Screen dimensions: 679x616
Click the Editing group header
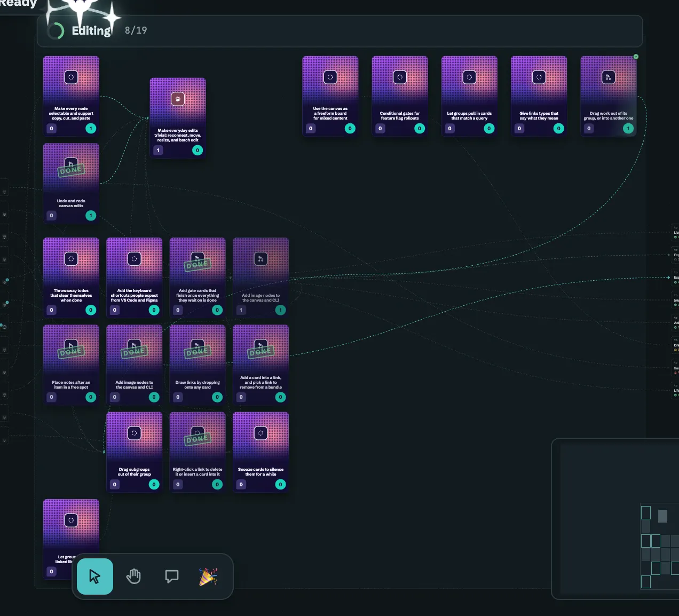(339, 31)
